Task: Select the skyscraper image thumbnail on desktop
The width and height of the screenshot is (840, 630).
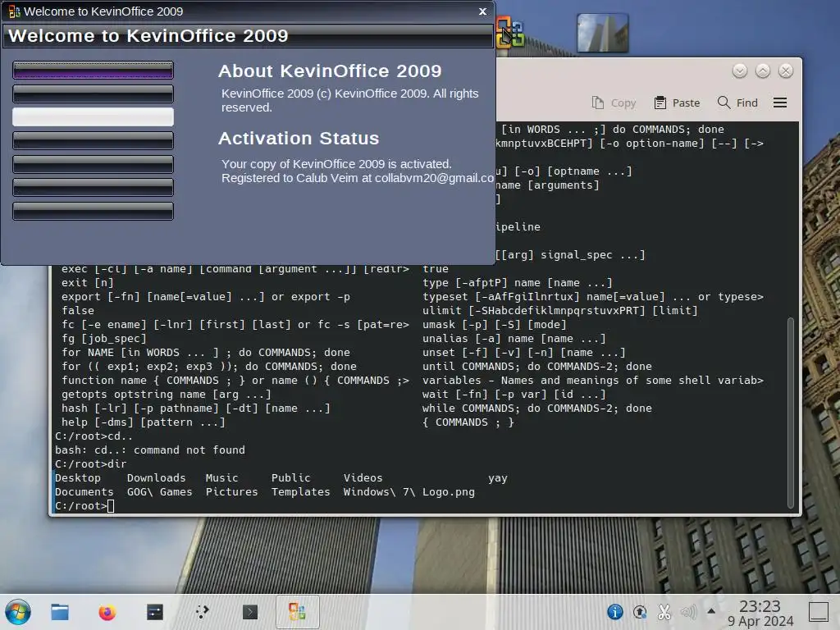Action: click(603, 33)
